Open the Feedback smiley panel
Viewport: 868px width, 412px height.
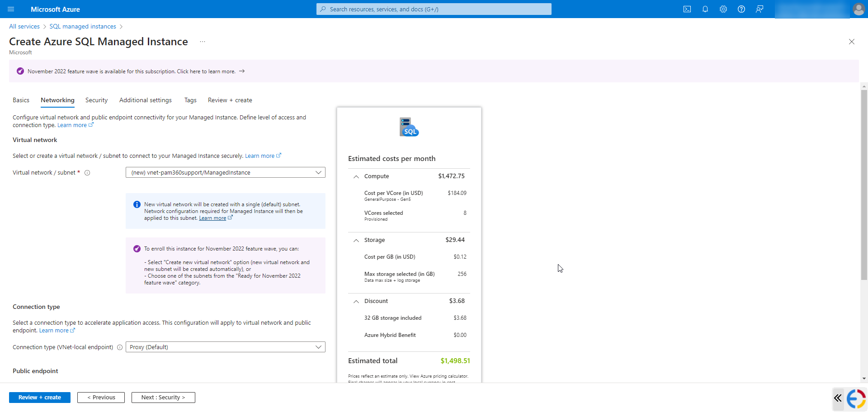coord(759,9)
